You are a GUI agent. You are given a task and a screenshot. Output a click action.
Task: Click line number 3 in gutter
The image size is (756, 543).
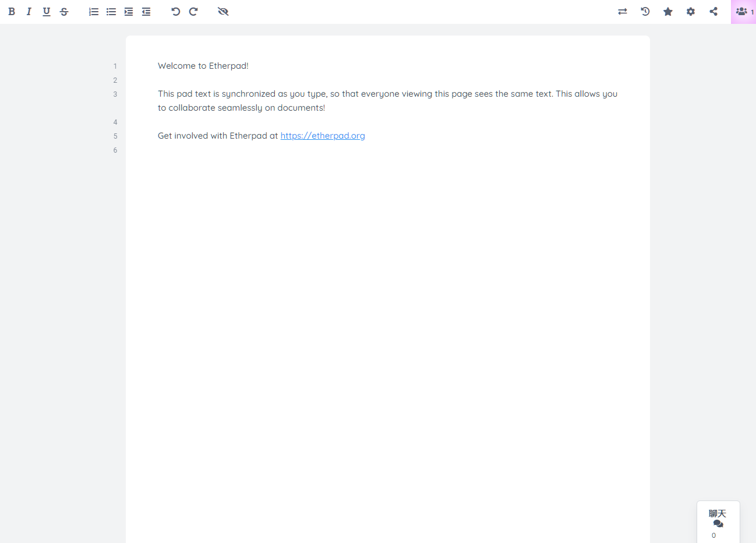point(115,94)
